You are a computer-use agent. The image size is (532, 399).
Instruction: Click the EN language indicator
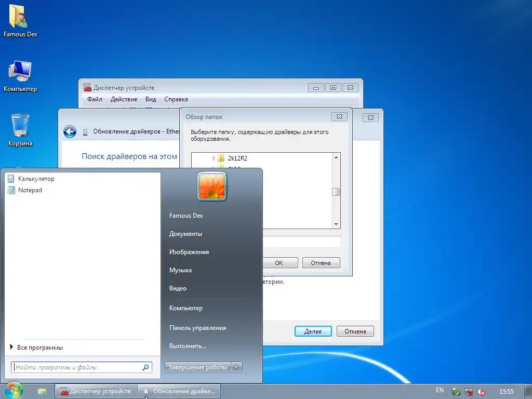440,390
